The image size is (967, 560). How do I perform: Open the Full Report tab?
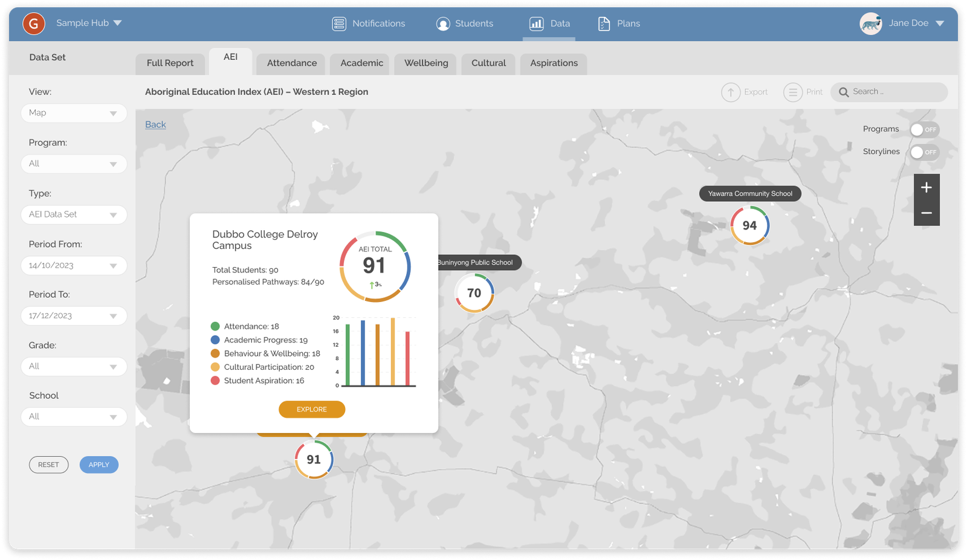170,63
